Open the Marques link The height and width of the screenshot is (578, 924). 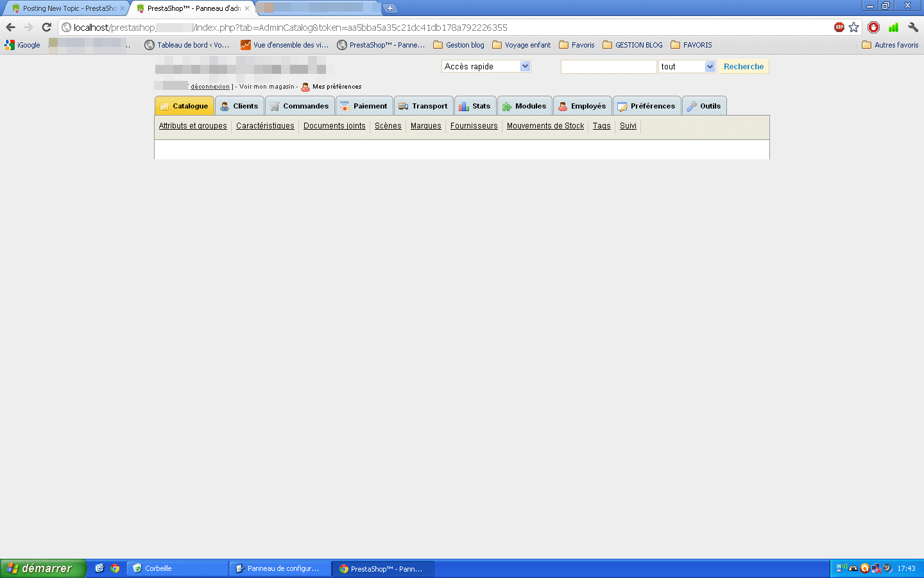(426, 126)
